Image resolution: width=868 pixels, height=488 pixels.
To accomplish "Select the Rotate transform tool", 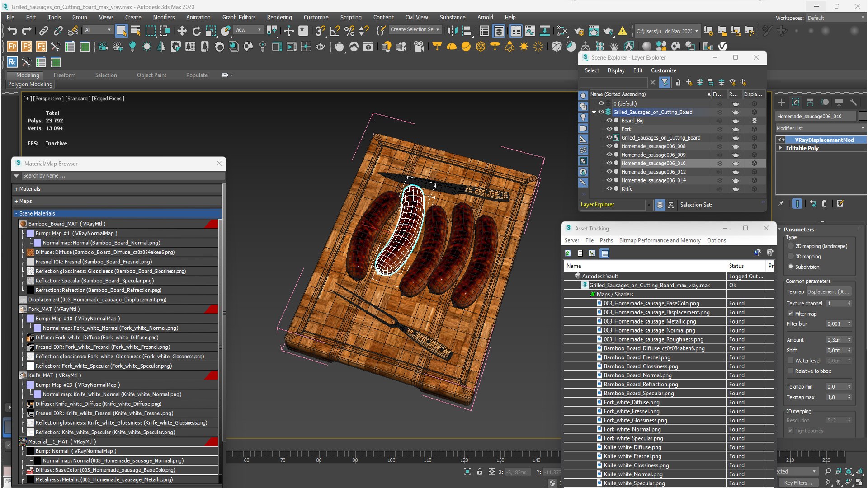I will [x=196, y=31].
